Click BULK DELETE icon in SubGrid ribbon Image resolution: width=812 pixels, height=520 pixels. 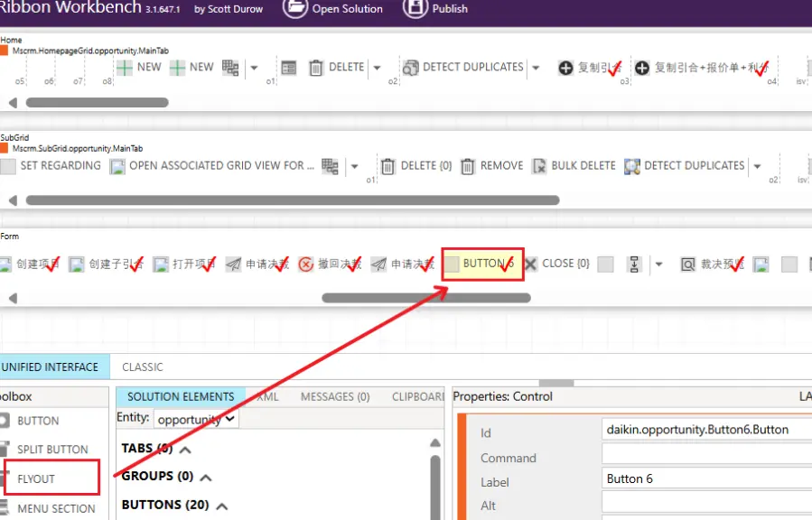(x=538, y=166)
